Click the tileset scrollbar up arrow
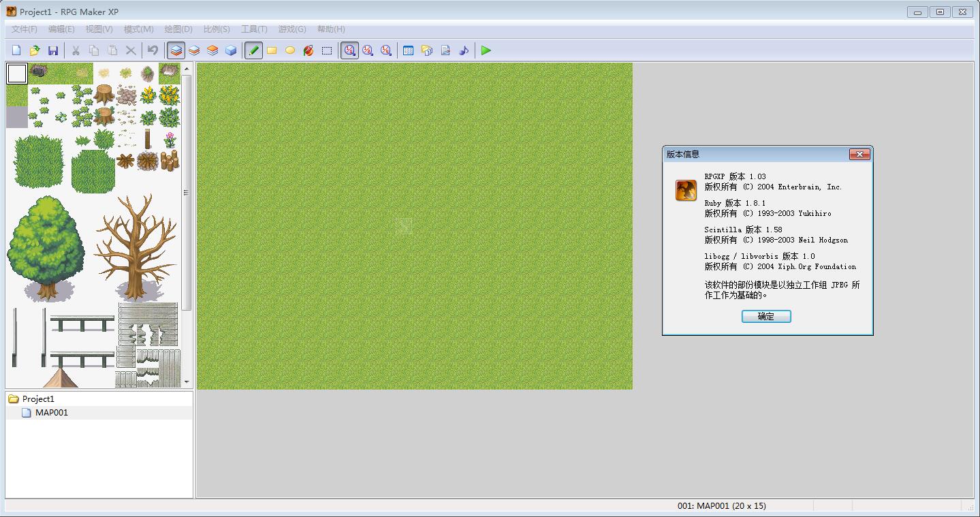Screen dimensions: 980x517 tap(187, 68)
